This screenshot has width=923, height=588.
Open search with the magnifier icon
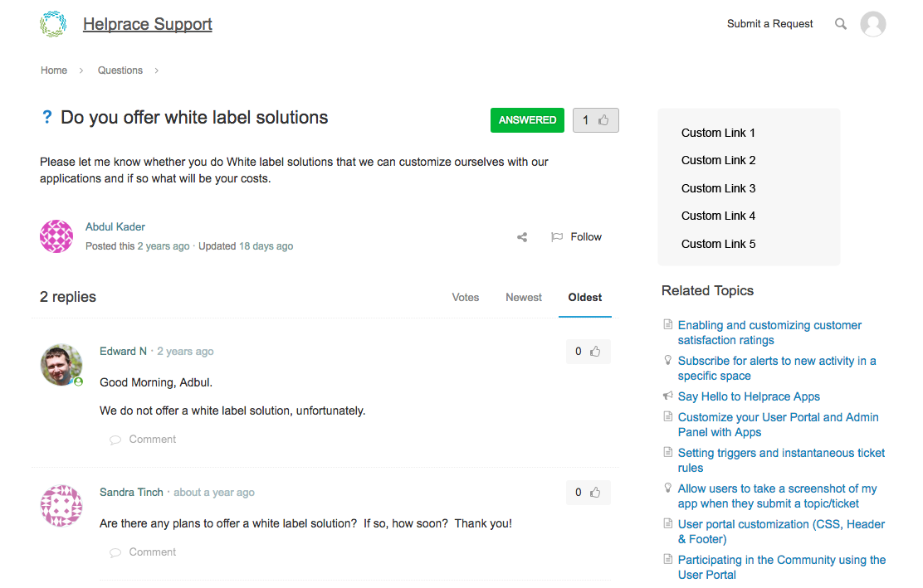841,24
